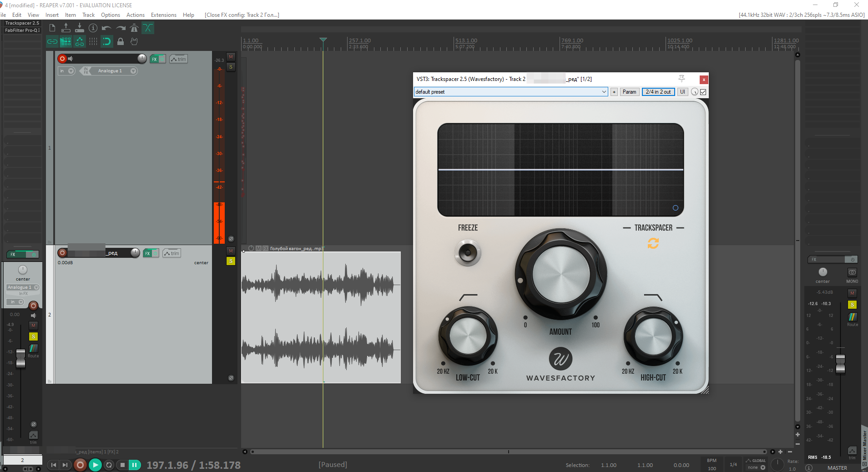868x472 pixels.
Task: Open track 1 FX chain button
Action: click(x=155, y=59)
